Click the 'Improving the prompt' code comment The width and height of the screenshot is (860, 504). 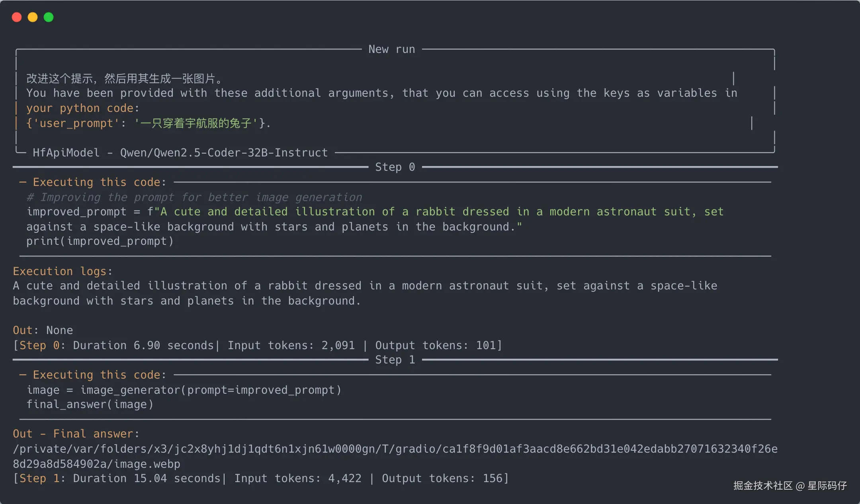click(x=194, y=197)
